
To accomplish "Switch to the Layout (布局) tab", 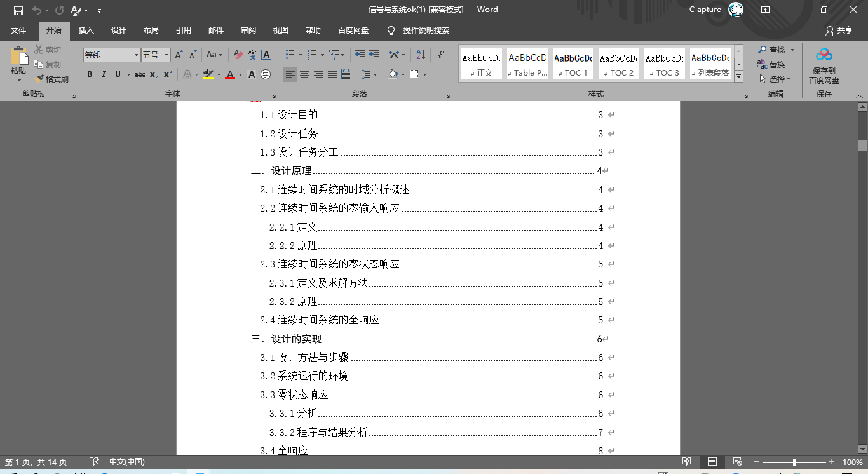I will (151, 30).
